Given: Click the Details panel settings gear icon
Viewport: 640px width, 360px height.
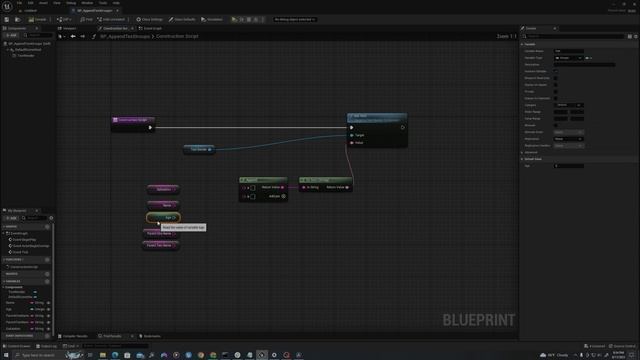Looking at the screenshot, I should click(x=636, y=36).
